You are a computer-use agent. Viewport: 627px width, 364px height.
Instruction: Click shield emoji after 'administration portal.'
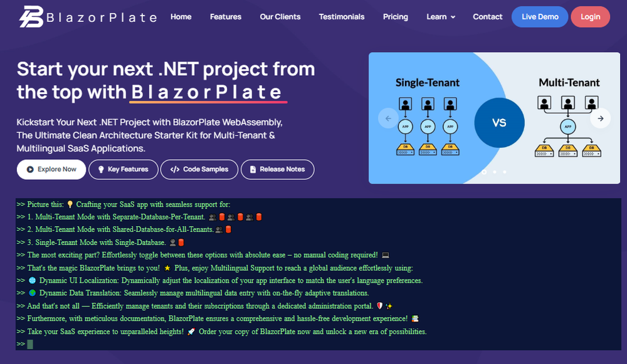click(x=380, y=306)
